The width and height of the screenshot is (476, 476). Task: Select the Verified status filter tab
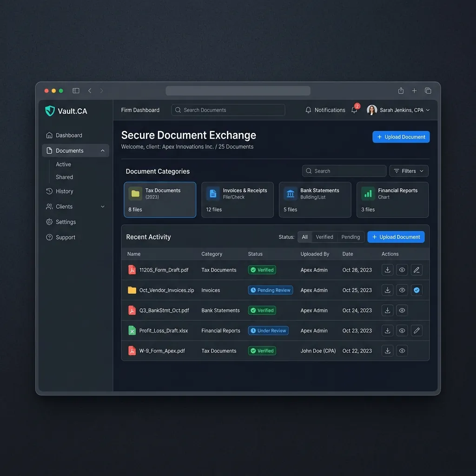[x=324, y=237]
